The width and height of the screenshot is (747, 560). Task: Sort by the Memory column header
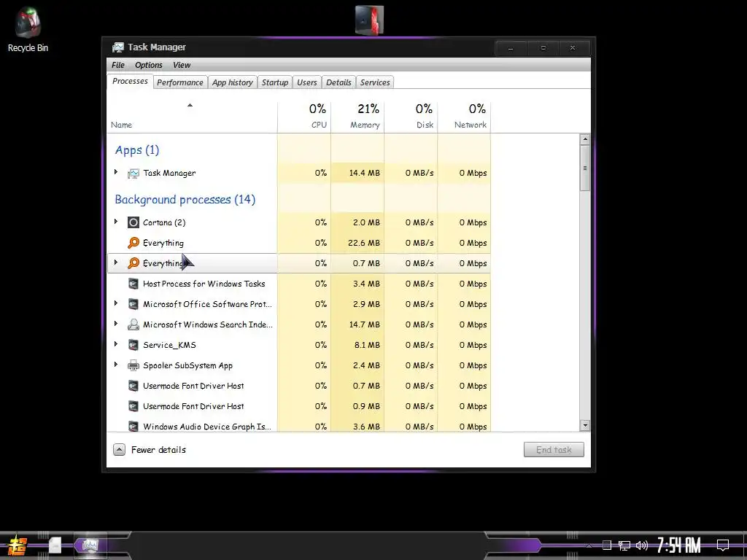click(357, 117)
